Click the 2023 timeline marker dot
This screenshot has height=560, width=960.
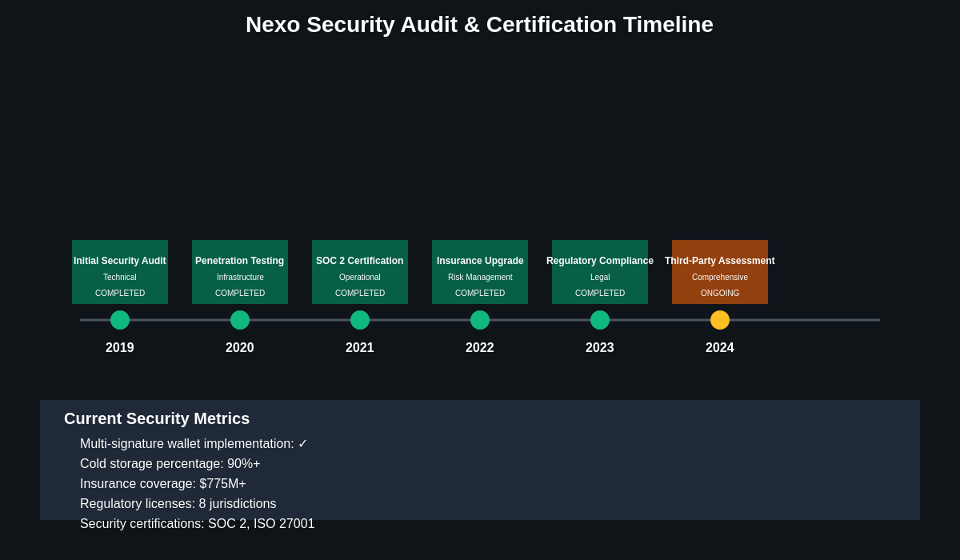pyautogui.click(x=600, y=320)
